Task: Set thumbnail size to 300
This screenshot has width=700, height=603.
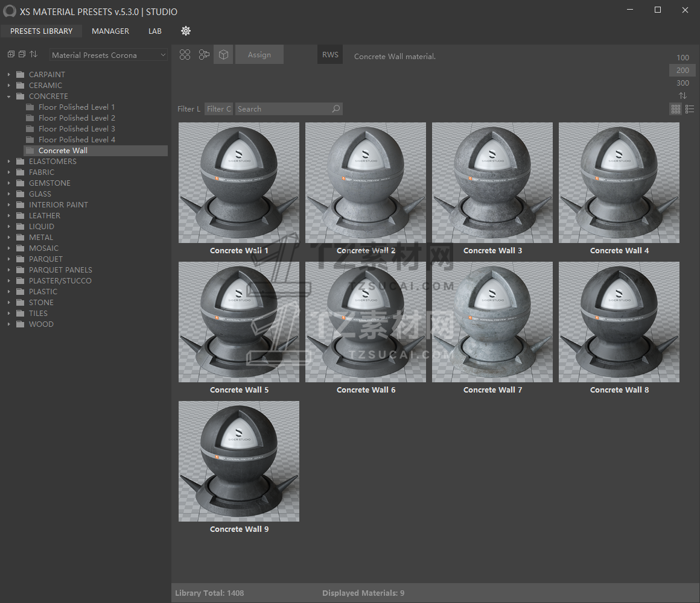Action: (682, 83)
